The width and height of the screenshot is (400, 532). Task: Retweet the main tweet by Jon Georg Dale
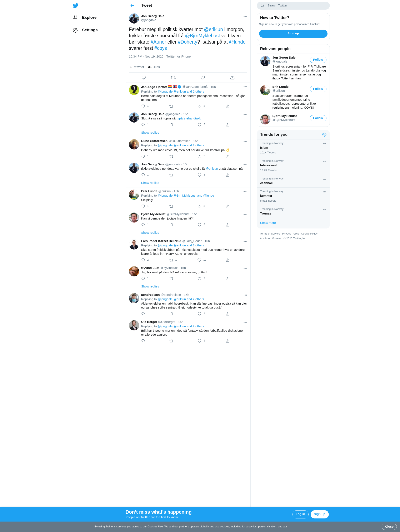coord(173,77)
